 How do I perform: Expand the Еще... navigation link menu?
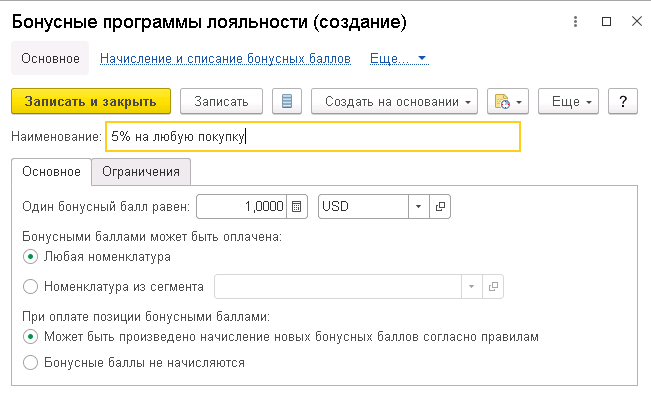coord(399,59)
